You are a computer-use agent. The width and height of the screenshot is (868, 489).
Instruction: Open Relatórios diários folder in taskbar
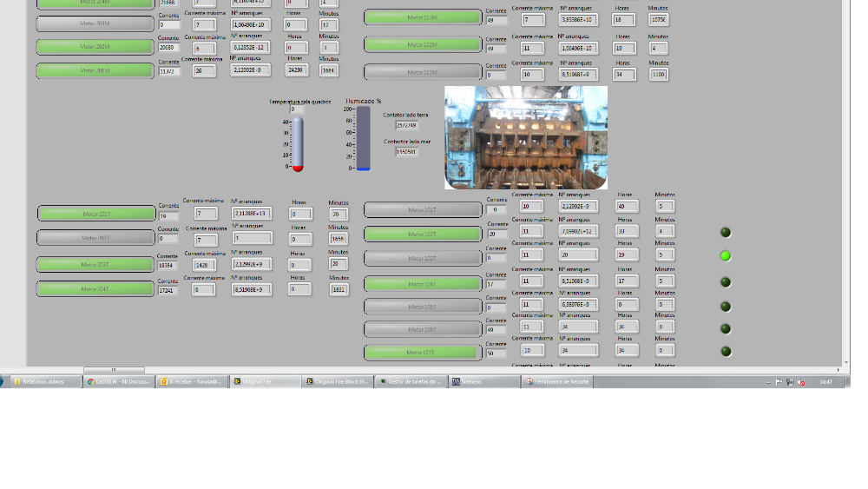45,381
